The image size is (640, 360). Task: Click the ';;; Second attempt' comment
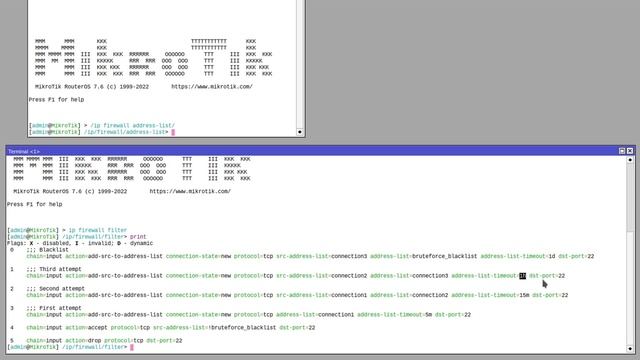(x=56, y=289)
